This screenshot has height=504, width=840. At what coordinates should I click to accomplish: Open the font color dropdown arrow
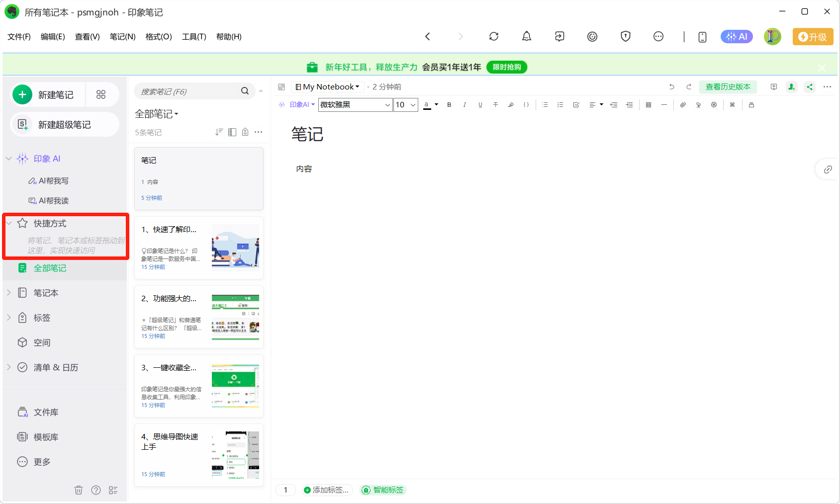tap(436, 104)
